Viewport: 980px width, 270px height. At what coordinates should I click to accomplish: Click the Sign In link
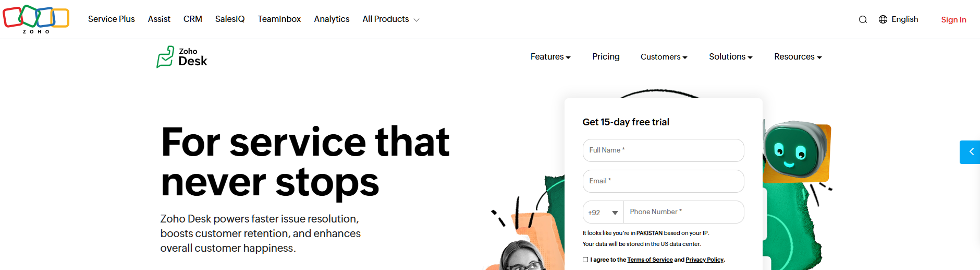click(x=953, y=20)
